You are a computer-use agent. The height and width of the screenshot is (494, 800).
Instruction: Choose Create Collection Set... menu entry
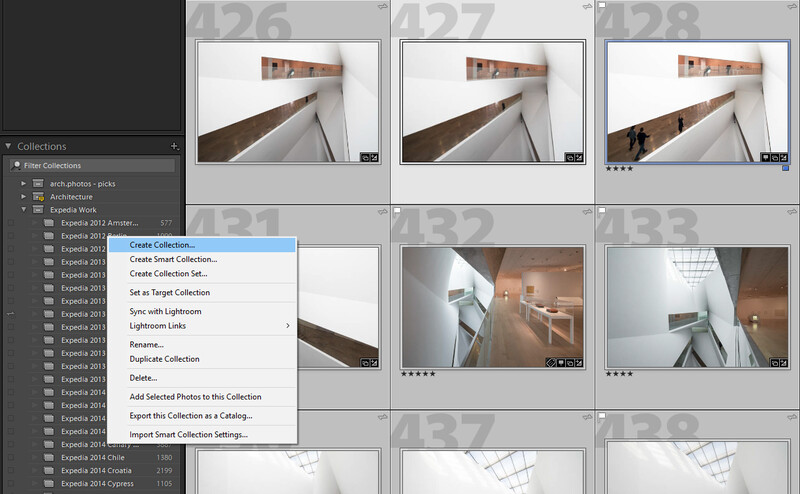[x=202, y=274]
